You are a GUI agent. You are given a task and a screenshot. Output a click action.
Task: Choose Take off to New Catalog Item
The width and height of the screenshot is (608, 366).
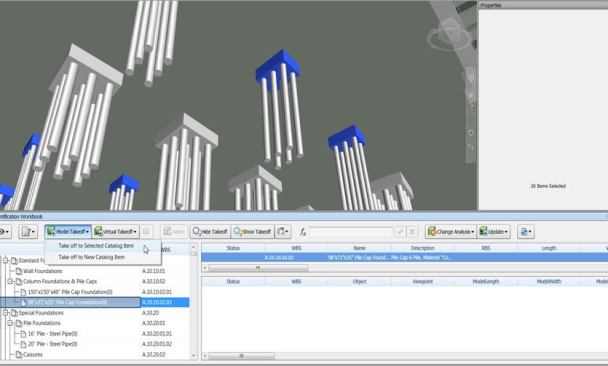pyautogui.click(x=92, y=257)
